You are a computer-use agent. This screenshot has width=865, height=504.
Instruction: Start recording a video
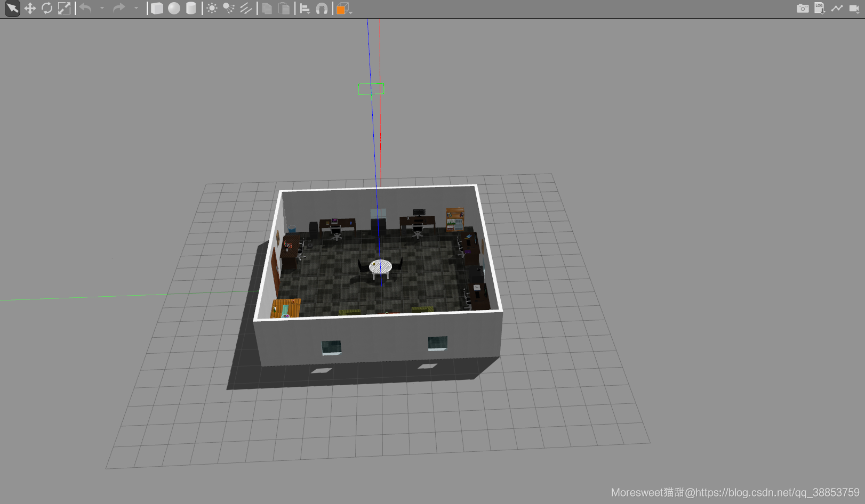(854, 9)
